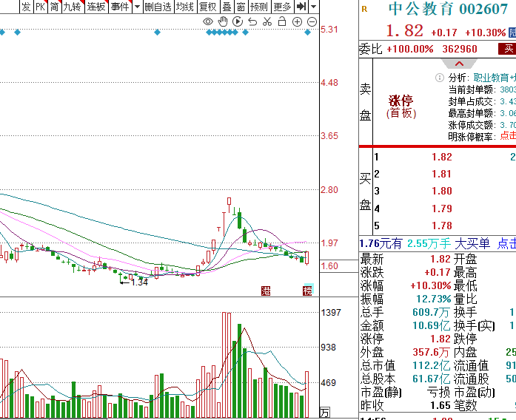This screenshot has width=516, height=420.
Task: Open the 九转 indicator tab
Action: (x=72, y=7)
